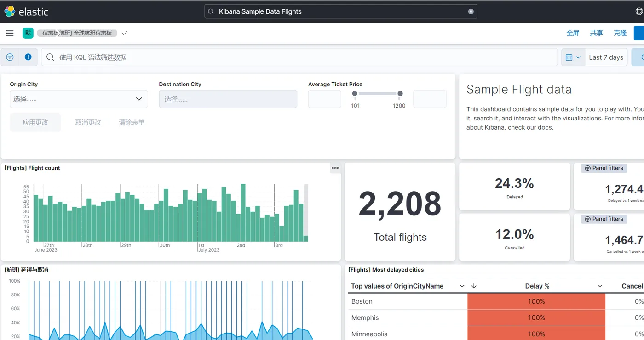Click the 全屏 fullscreen link
Screen dimensions: 644x340
573,33
